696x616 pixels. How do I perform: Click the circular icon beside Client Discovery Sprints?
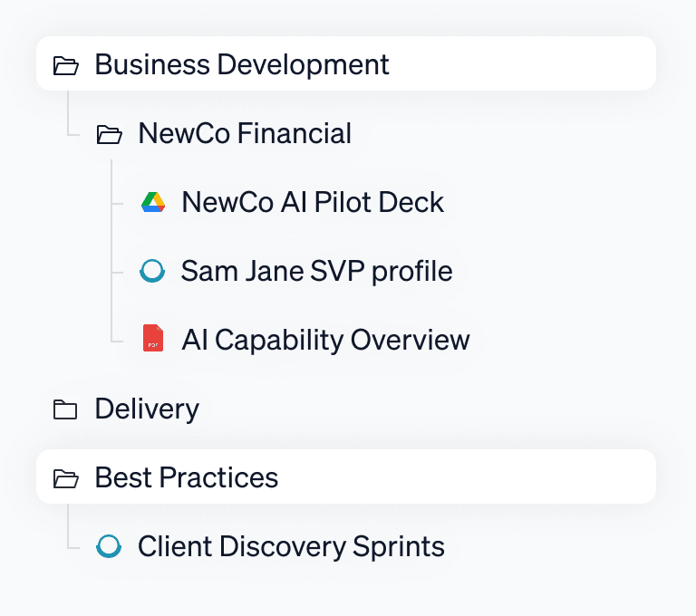coord(109,546)
